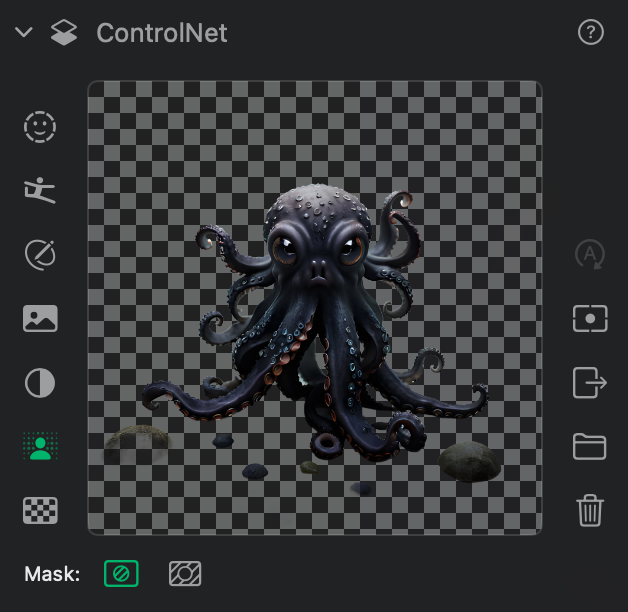Collapse the ControlNet section chevron
Screen dimensions: 628x612
[24, 33]
